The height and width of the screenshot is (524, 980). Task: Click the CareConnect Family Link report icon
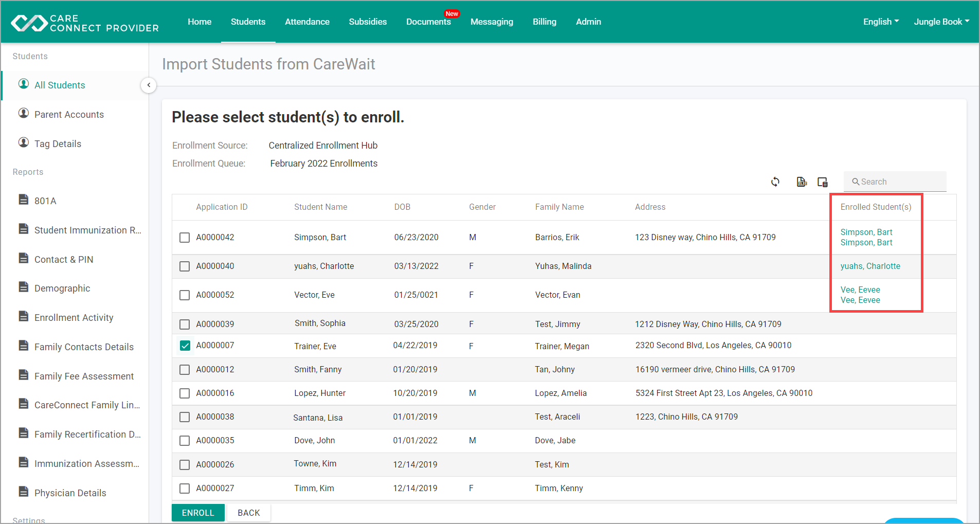(24, 404)
